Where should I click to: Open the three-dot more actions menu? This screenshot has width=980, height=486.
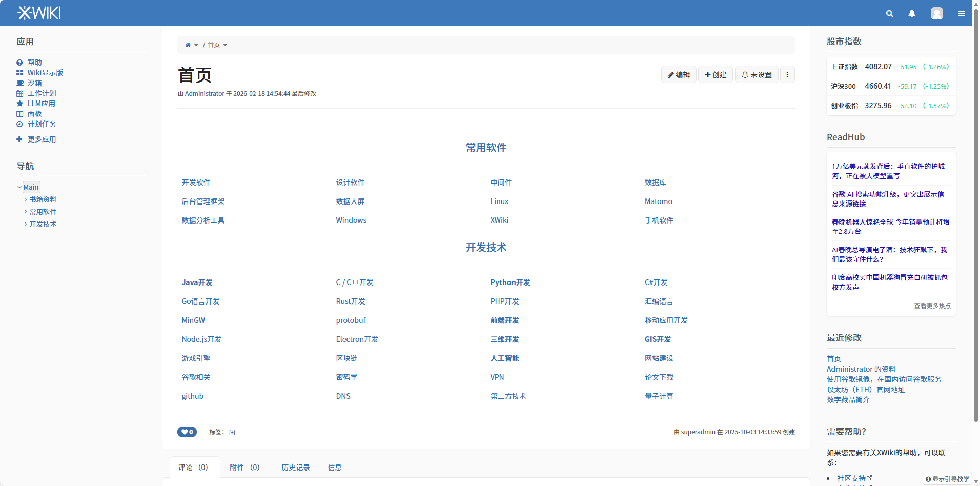pos(787,75)
